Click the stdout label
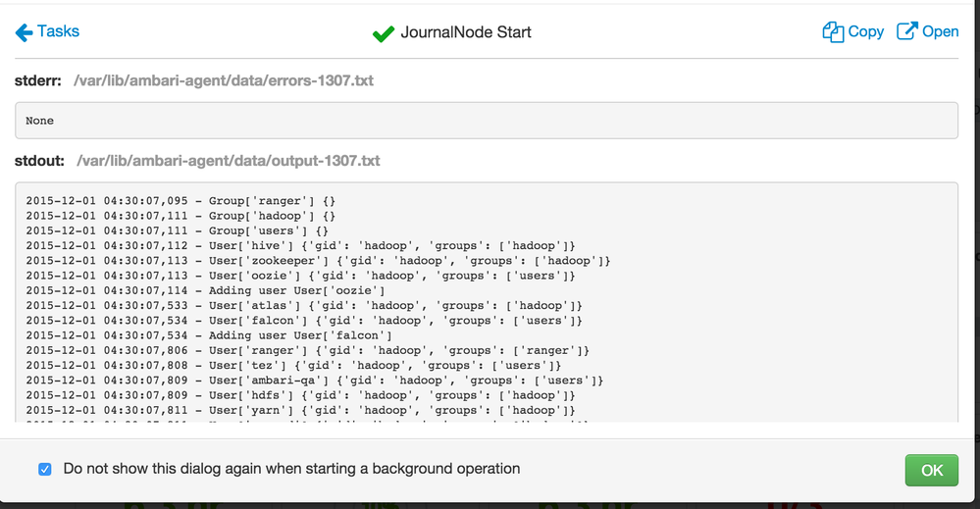The width and height of the screenshot is (980, 509). click(40, 160)
